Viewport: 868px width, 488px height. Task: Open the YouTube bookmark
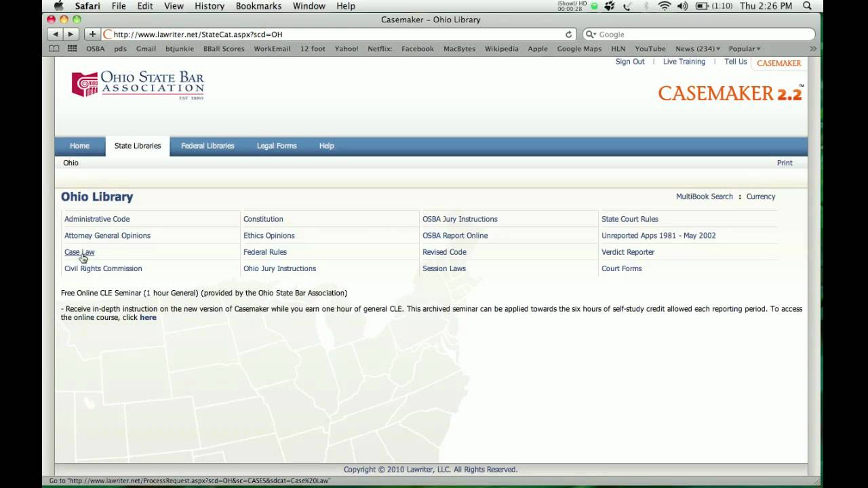pyautogui.click(x=650, y=49)
